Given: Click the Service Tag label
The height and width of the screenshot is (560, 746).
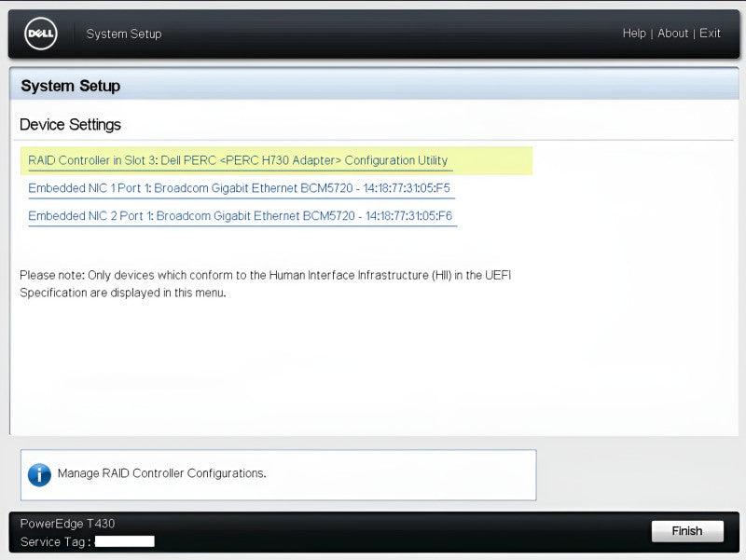Looking at the screenshot, I should coord(55,542).
